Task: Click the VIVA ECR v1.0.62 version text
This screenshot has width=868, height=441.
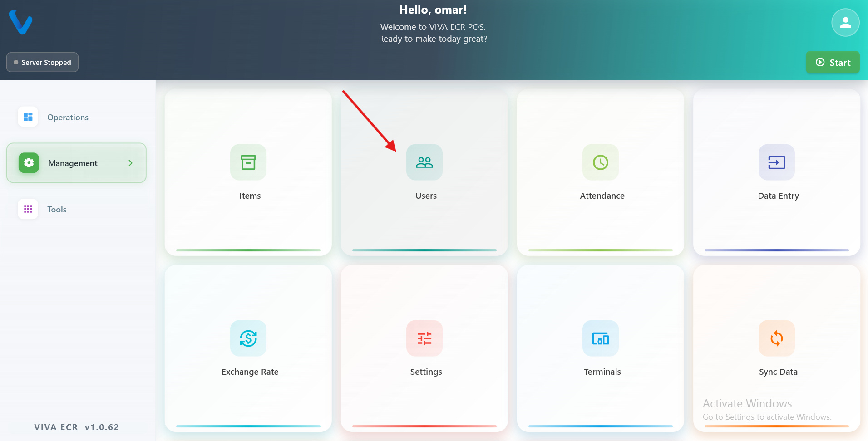Action: click(x=76, y=427)
